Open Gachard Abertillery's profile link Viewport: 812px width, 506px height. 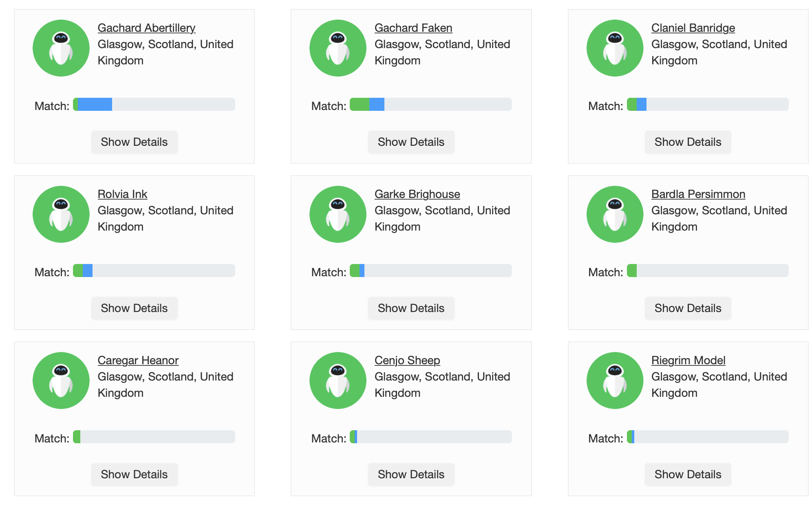point(146,28)
